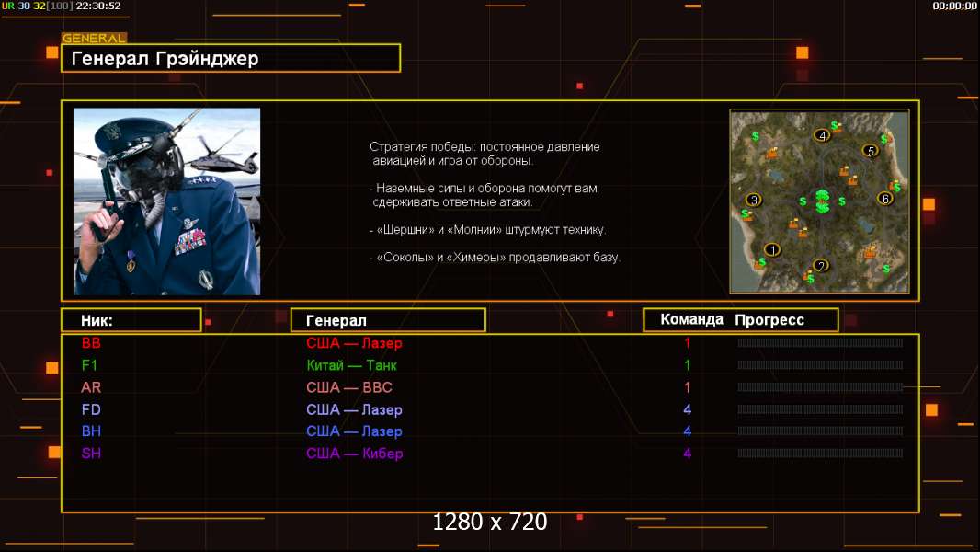Screen dimensions: 980x552
Task: Click the loading progress bar for BH
Action: tap(820, 431)
